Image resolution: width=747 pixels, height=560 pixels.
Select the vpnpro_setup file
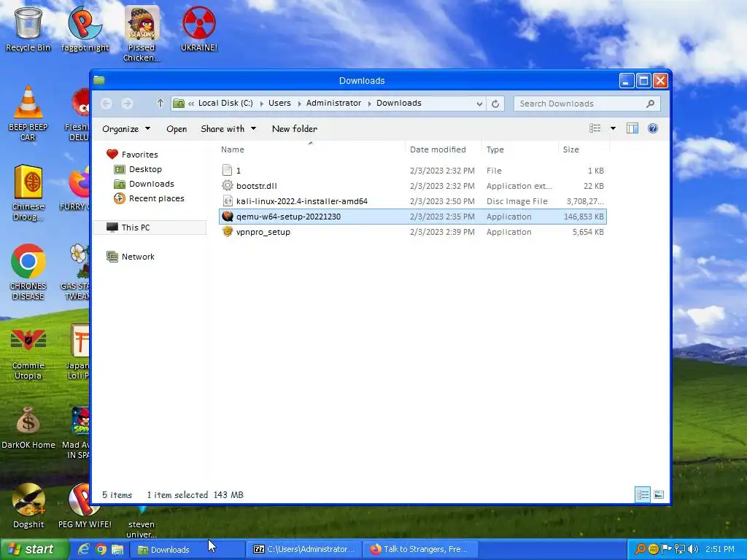tap(413, 232)
